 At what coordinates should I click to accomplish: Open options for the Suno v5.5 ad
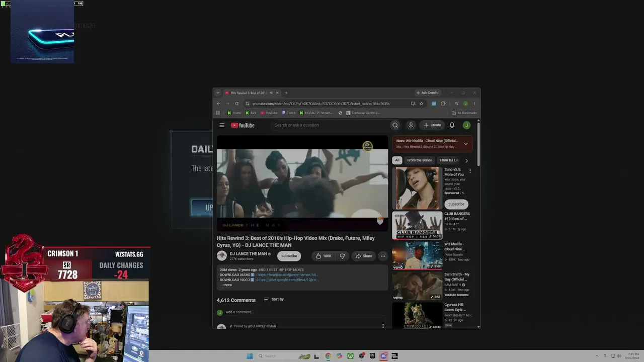[470, 171]
